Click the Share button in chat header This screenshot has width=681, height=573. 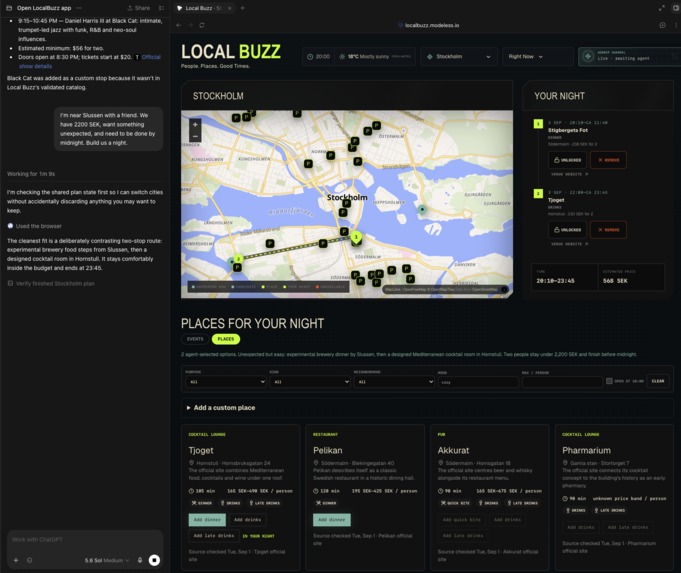(139, 8)
